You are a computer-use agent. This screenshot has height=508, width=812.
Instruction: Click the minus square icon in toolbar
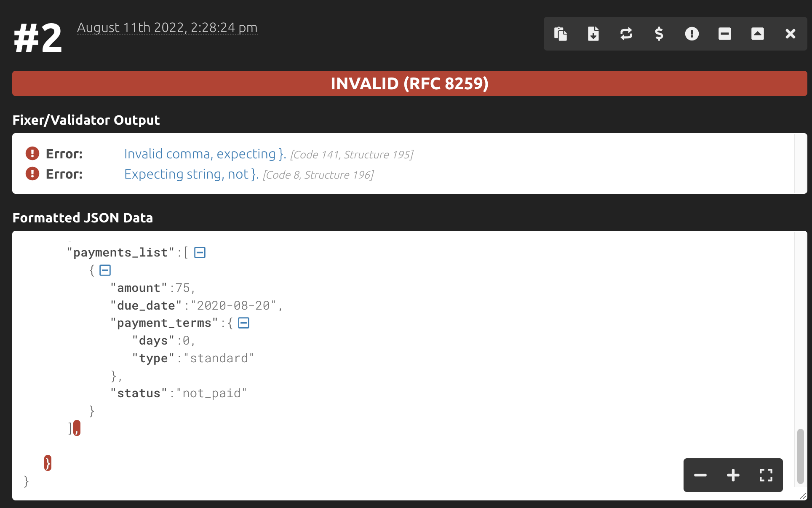coord(725,34)
